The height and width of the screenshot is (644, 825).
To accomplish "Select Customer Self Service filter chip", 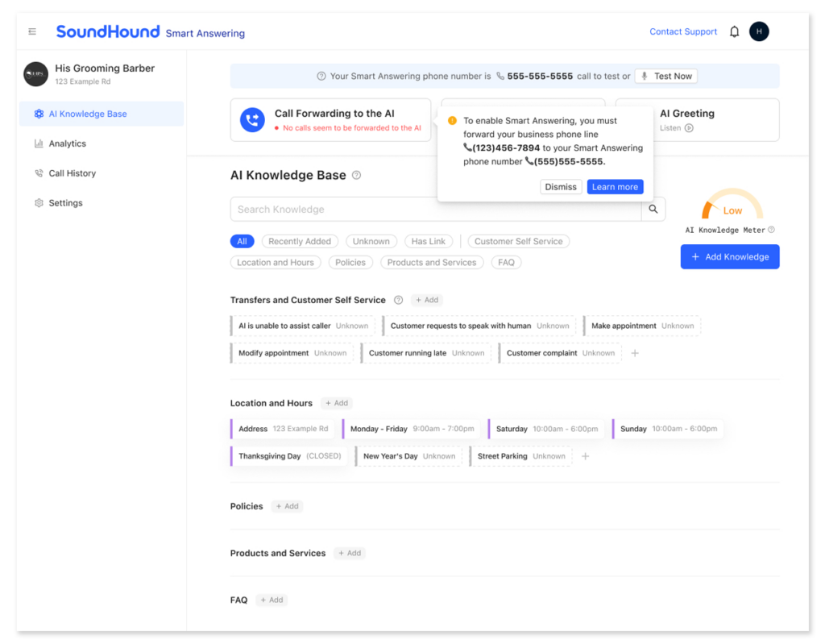I will [x=518, y=241].
